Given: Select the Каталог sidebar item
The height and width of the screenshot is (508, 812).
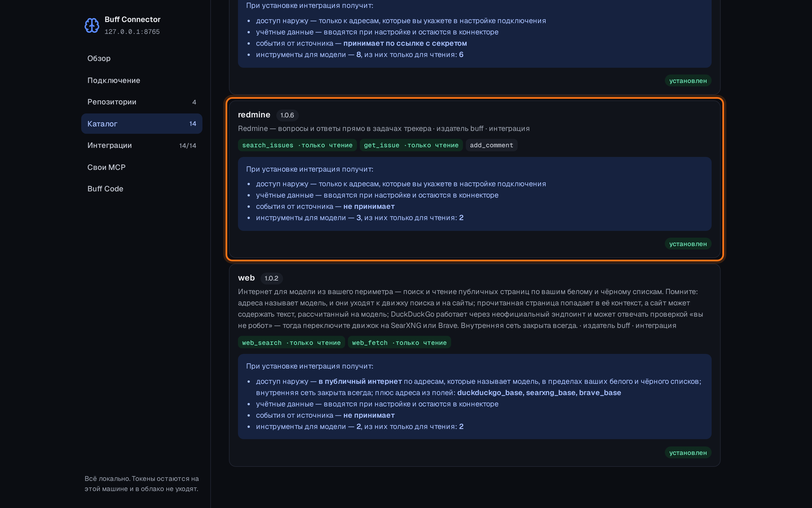Looking at the screenshot, I should click(x=142, y=124).
